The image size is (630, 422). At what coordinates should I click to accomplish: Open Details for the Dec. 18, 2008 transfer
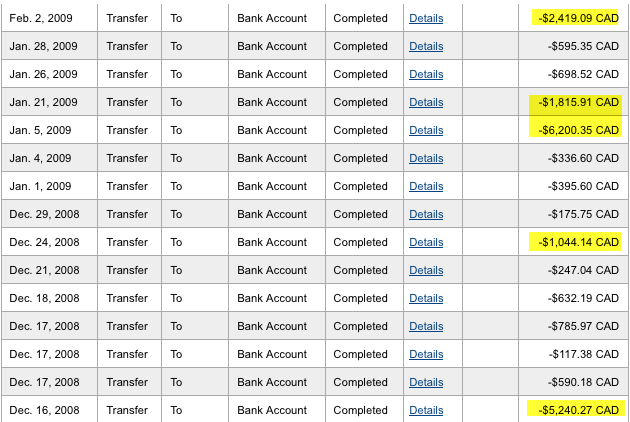(426, 298)
